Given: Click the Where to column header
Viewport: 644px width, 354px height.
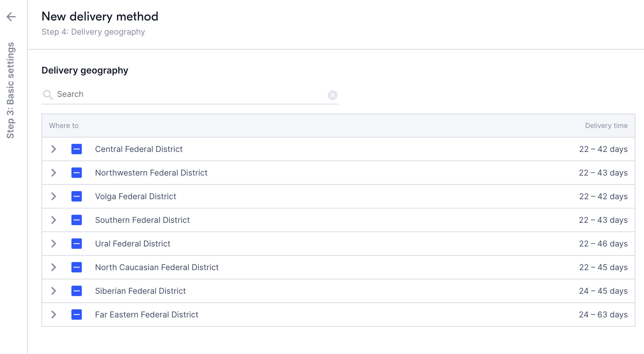Looking at the screenshot, I should coord(64,126).
